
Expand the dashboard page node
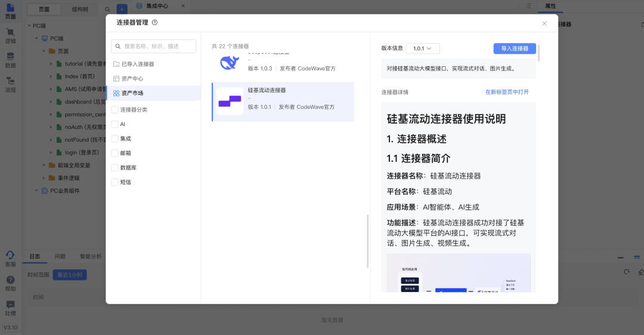pos(51,102)
